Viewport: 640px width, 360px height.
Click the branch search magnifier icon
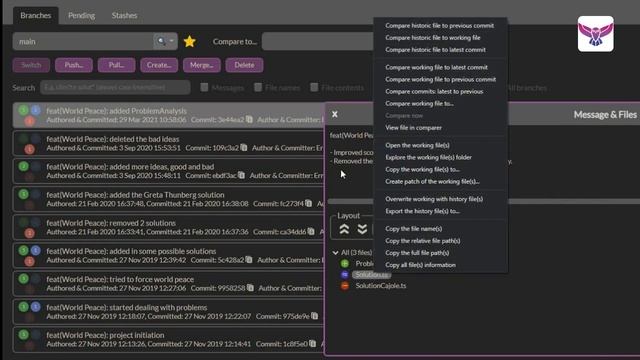tap(161, 41)
